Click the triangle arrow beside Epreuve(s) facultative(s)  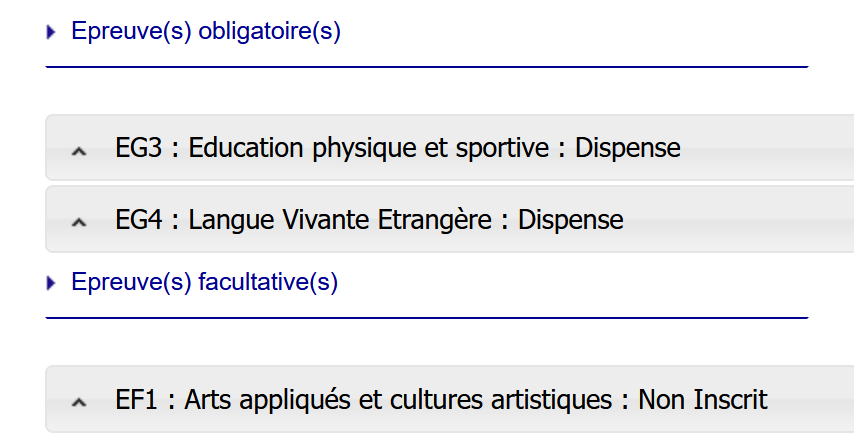coord(51,283)
